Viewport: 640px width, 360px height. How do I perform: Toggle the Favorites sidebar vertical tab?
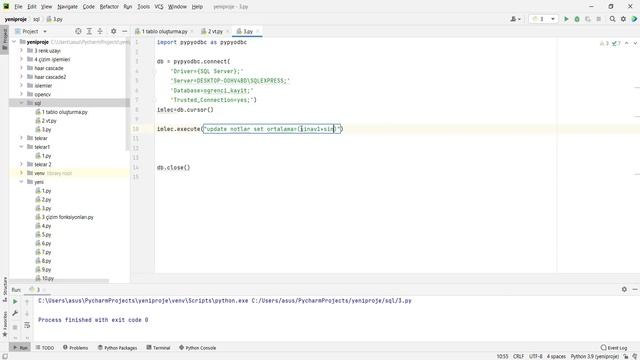(4, 324)
